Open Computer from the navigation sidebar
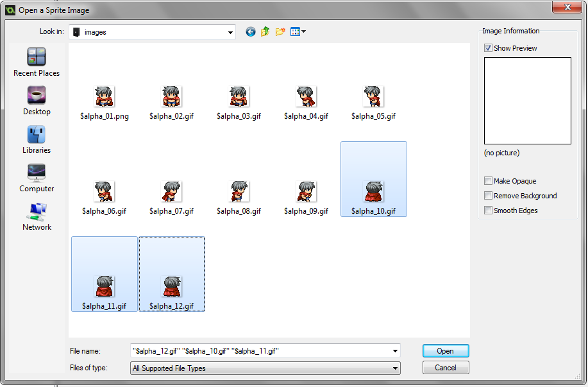This screenshot has height=387, width=588. click(x=36, y=178)
